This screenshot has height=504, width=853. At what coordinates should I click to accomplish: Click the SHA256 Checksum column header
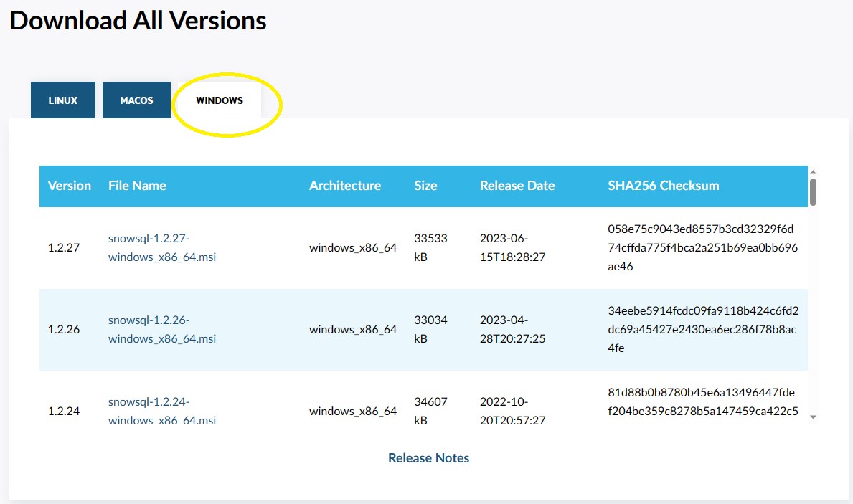pos(664,186)
